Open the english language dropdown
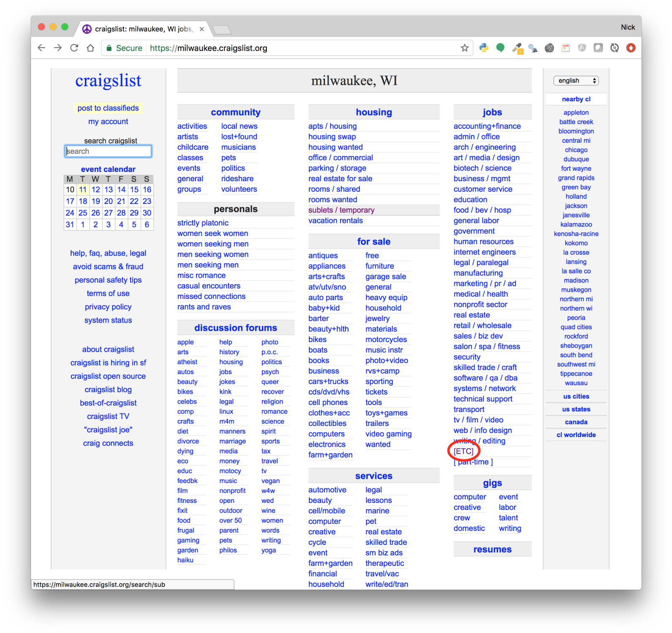The width and height of the screenshot is (672, 633). tap(576, 81)
